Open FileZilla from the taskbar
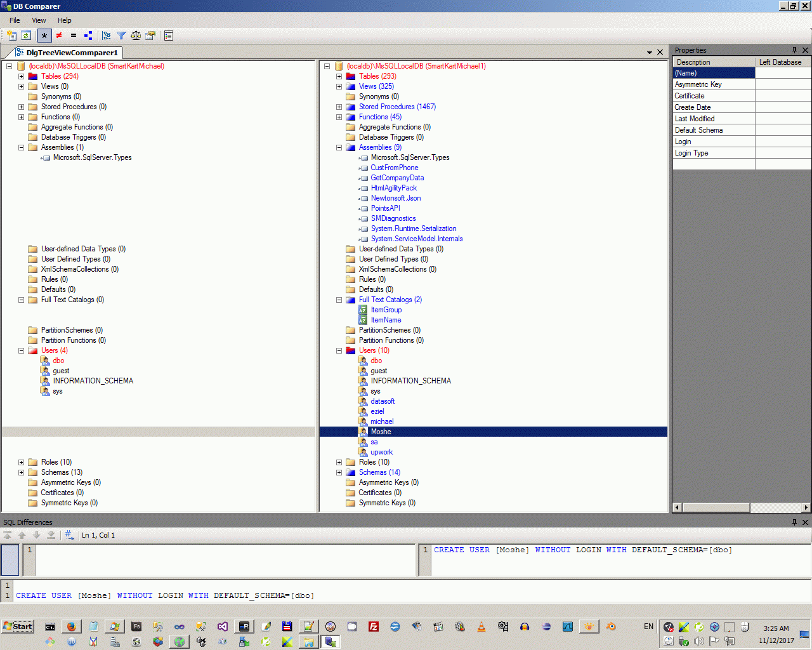This screenshot has height=650, width=812. point(374,627)
